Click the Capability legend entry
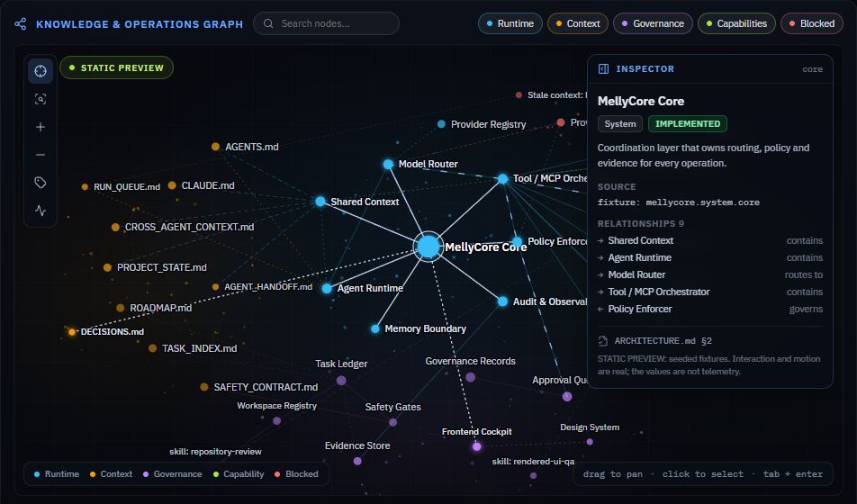Viewport: 857px width, 504px height. pos(239,474)
